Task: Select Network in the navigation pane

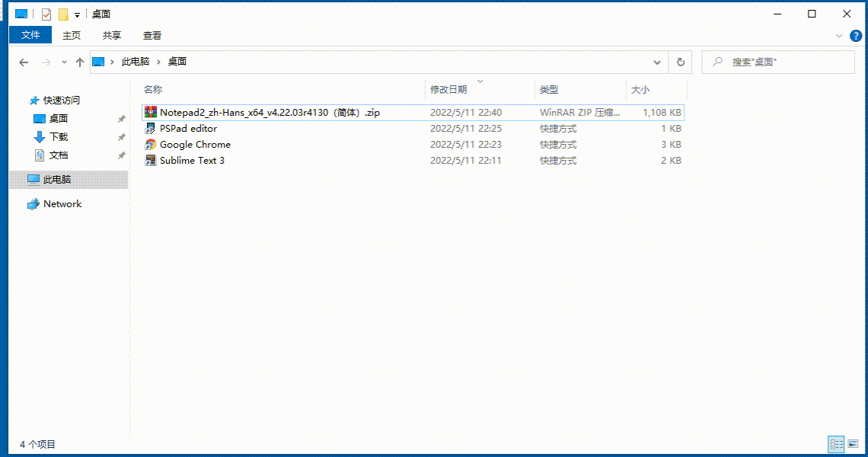Action: [62, 203]
